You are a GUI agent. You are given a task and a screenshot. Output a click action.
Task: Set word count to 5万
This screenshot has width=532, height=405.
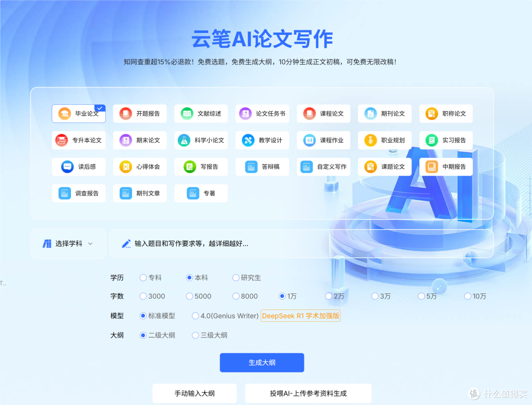point(421,296)
